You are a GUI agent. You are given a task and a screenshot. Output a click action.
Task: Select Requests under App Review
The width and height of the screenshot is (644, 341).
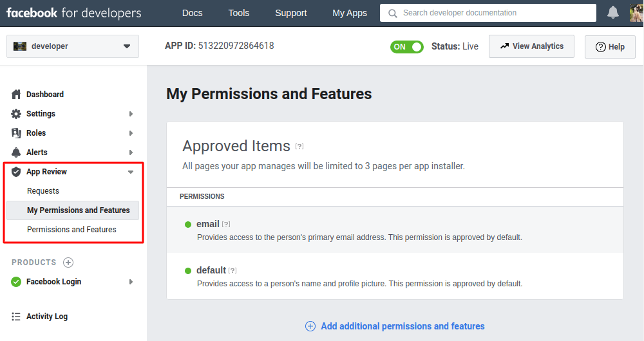(43, 191)
